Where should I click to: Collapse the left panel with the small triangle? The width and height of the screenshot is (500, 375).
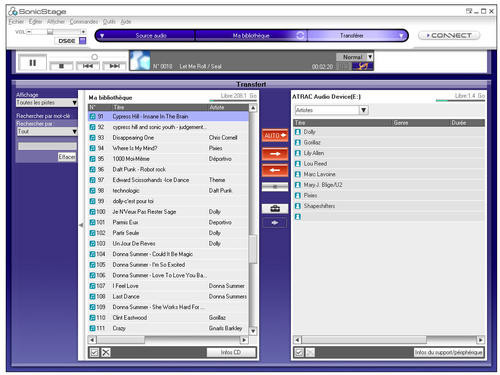point(81,225)
